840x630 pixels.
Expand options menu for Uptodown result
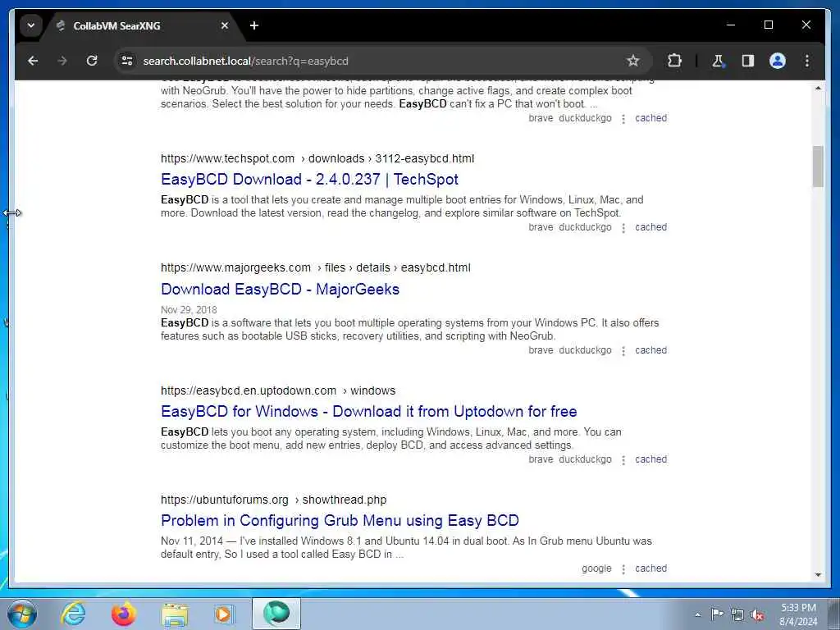pos(623,461)
